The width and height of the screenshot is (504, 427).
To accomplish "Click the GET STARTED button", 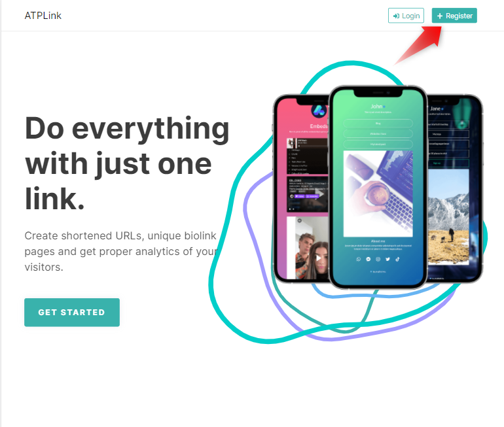I will pos(72,313).
